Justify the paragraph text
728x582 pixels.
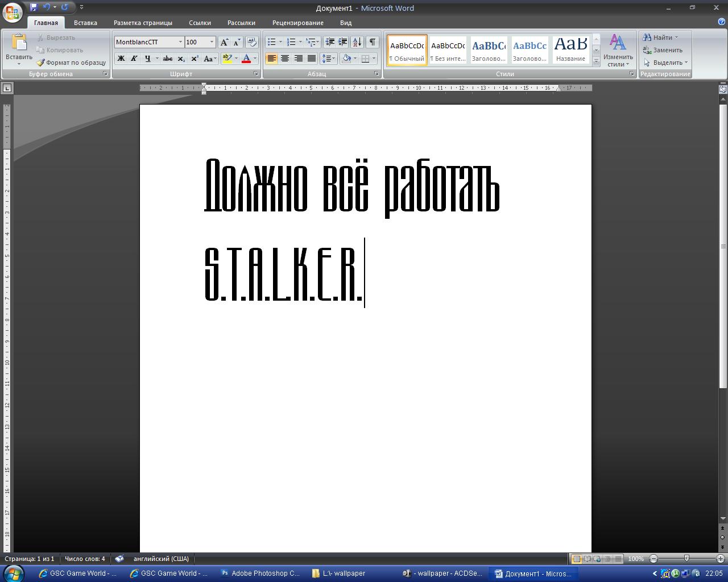click(x=312, y=59)
